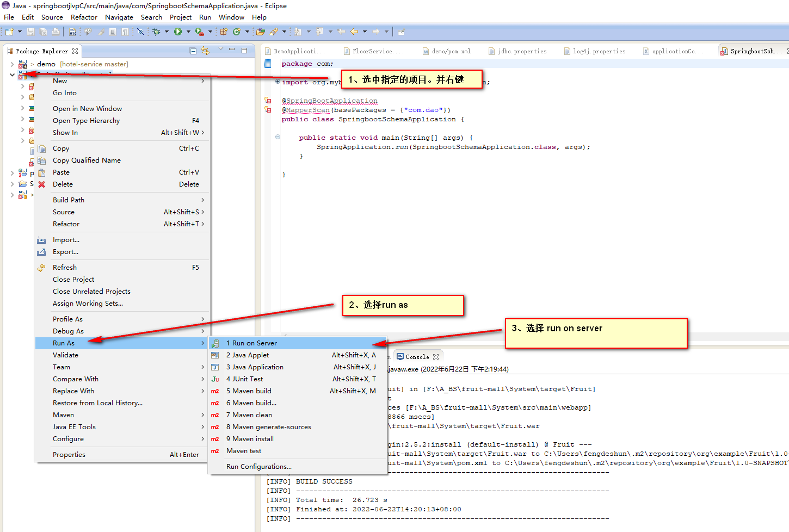The width and height of the screenshot is (789, 532).
Task: Expand the demo project tree node
Action: pyautogui.click(x=12, y=64)
